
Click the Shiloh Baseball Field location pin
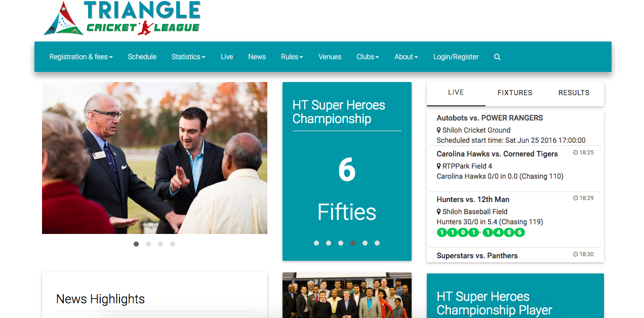(439, 212)
